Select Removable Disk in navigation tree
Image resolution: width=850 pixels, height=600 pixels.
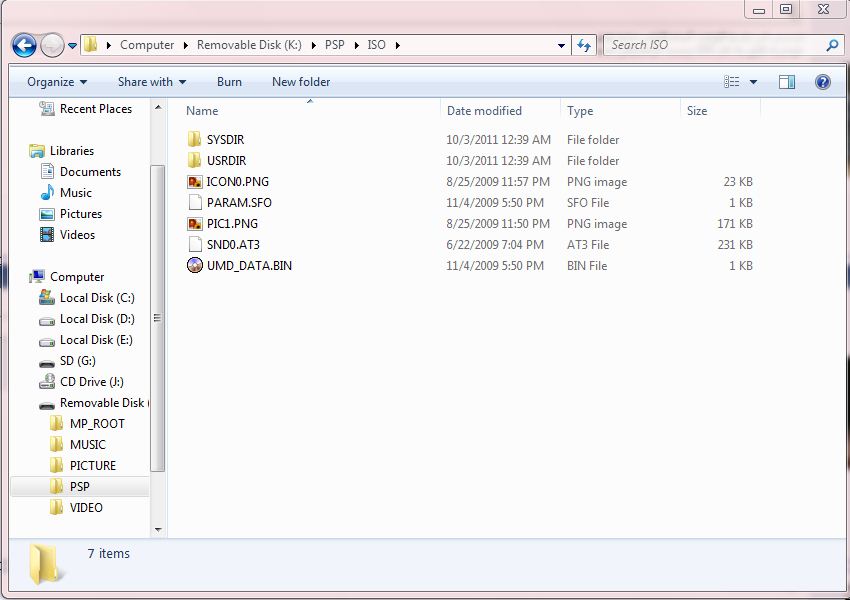93,403
